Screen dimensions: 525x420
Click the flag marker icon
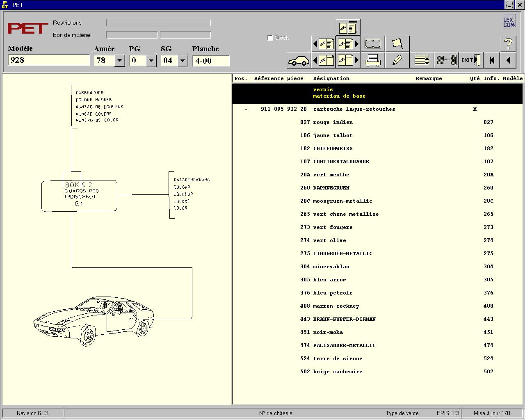tap(397, 43)
